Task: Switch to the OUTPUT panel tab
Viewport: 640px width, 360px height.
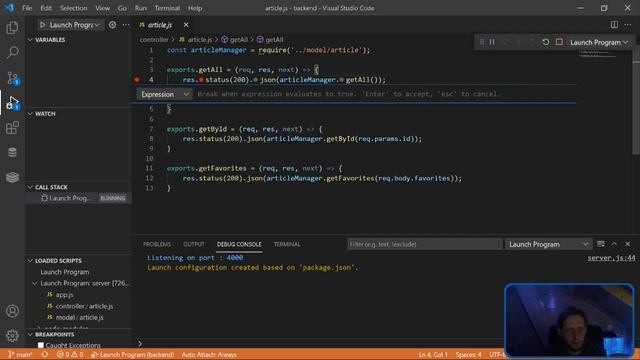Action: tap(193, 244)
